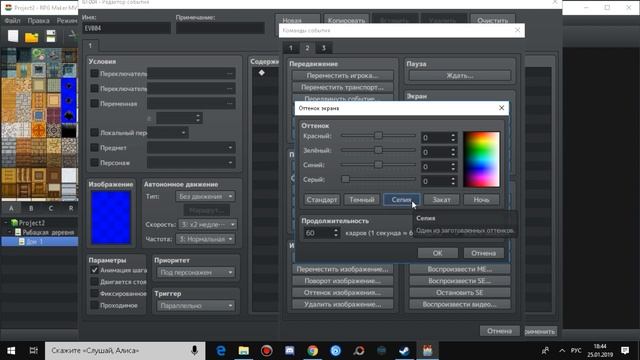Open Discord from the taskbar
This screenshot has width=640, height=360.
click(289, 351)
